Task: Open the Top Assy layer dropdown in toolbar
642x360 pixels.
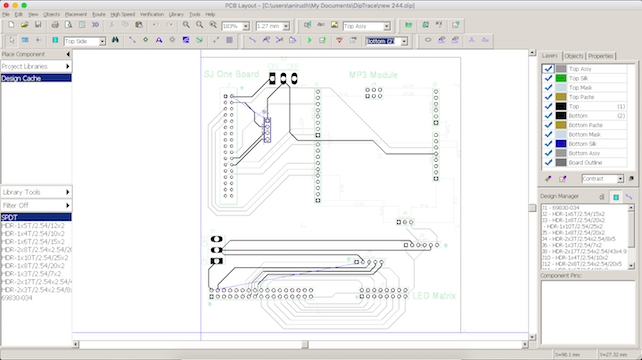Action: [387, 26]
